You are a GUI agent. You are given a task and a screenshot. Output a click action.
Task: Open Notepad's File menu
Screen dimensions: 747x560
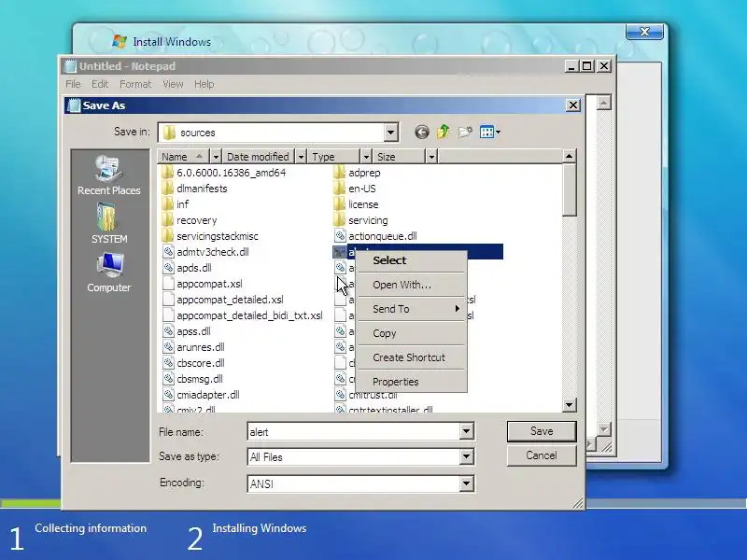tap(73, 84)
